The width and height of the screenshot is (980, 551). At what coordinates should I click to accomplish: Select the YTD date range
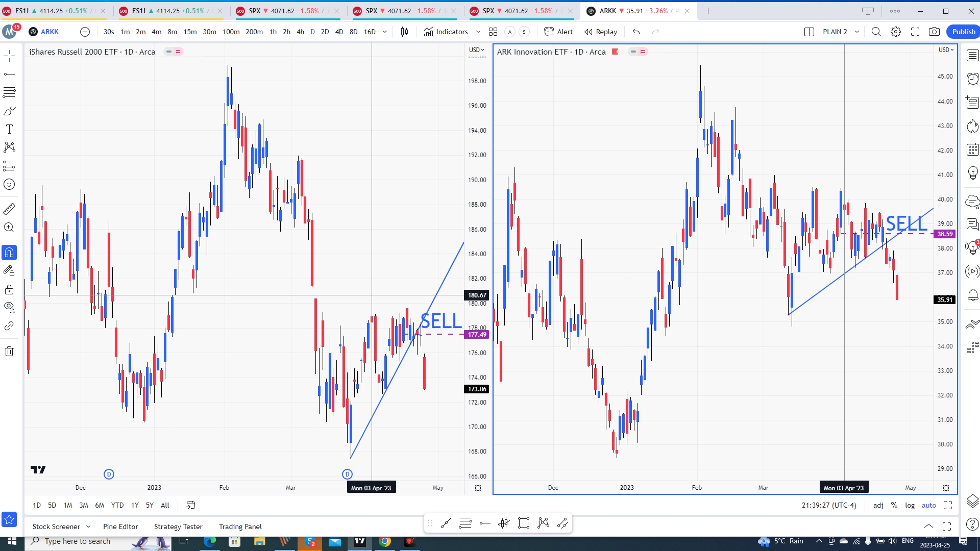click(x=117, y=505)
